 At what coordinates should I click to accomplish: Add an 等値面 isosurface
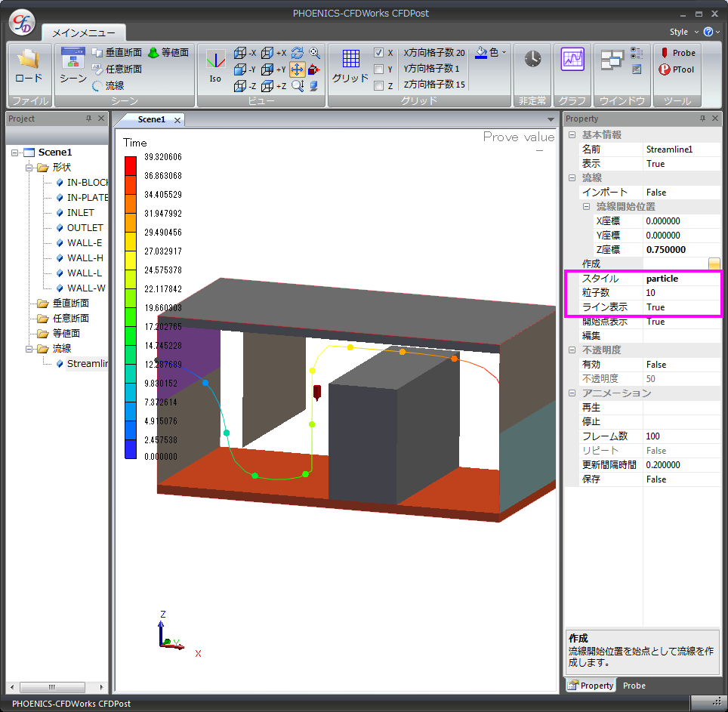point(168,53)
